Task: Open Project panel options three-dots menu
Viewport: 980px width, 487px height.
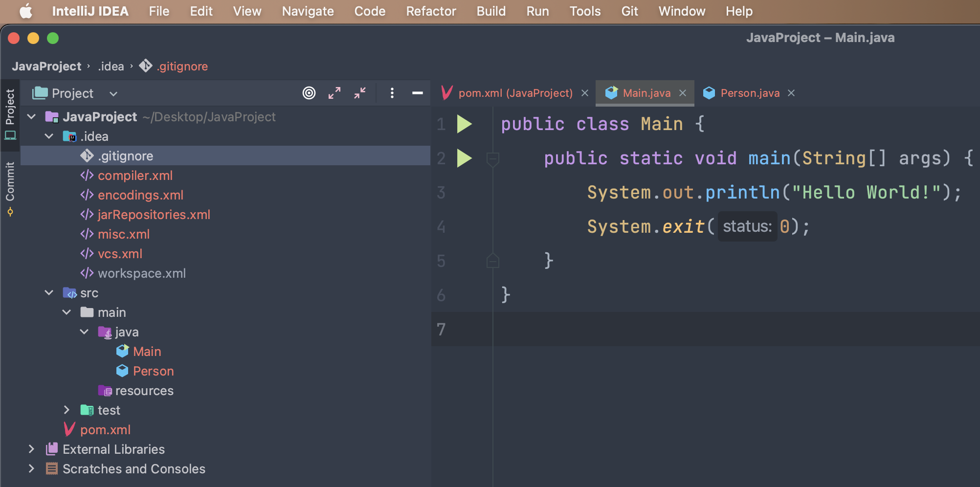Action: [392, 93]
